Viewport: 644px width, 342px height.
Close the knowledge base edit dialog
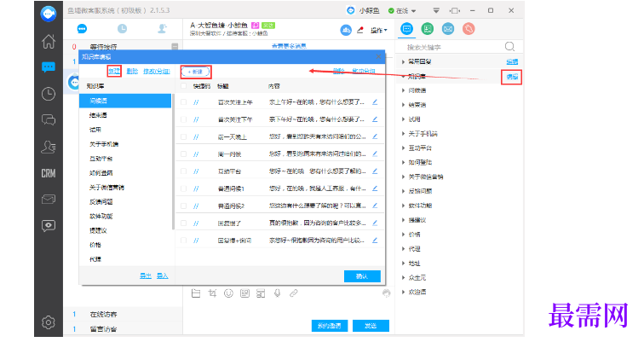(378, 56)
